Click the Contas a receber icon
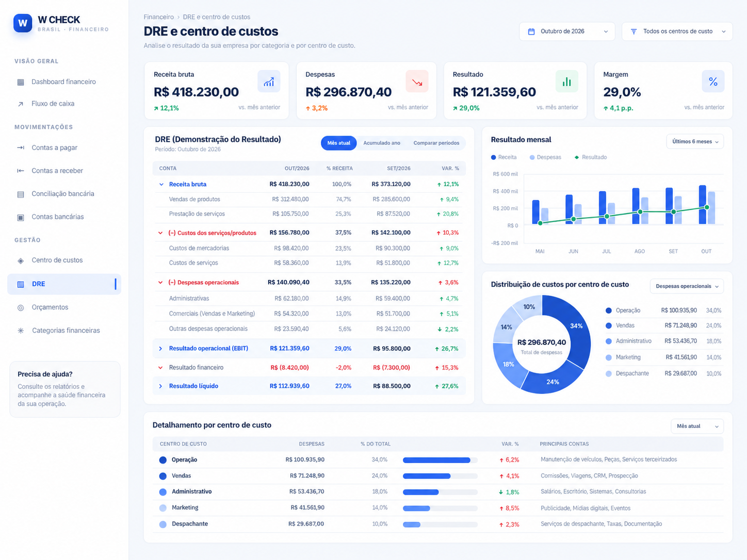This screenshot has height=560, width=747. pos(21,171)
